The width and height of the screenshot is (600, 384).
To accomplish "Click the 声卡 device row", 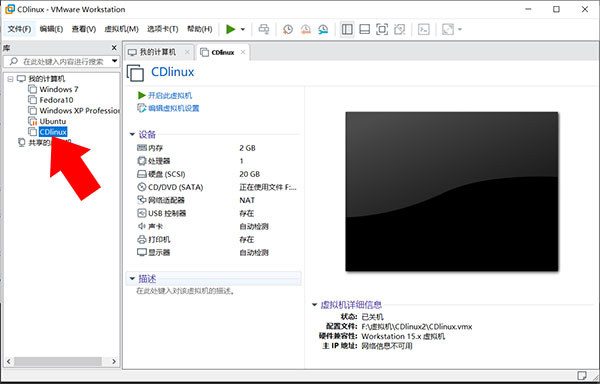I will (217, 226).
